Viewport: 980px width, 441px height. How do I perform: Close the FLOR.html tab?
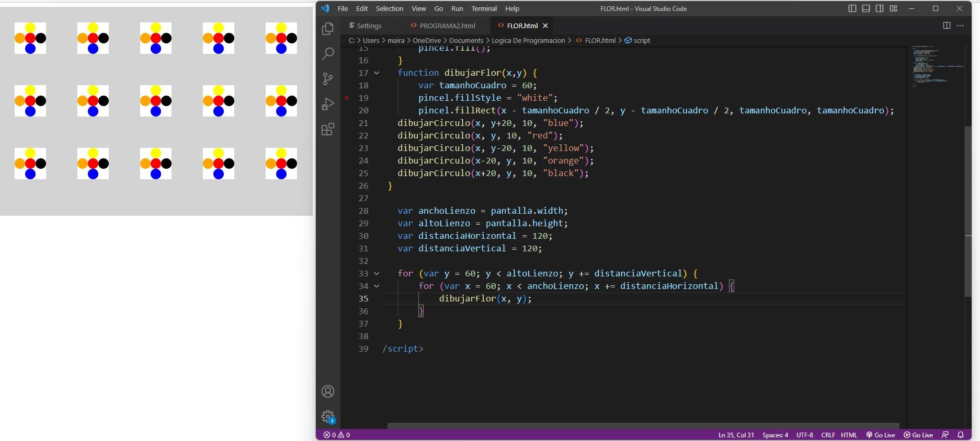coord(545,26)
